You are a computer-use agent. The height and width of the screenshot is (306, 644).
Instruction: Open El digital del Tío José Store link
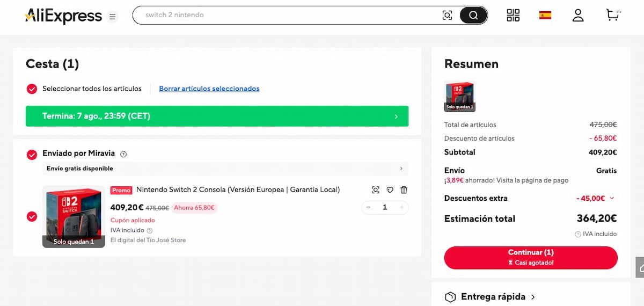click(x=148, y=240)
